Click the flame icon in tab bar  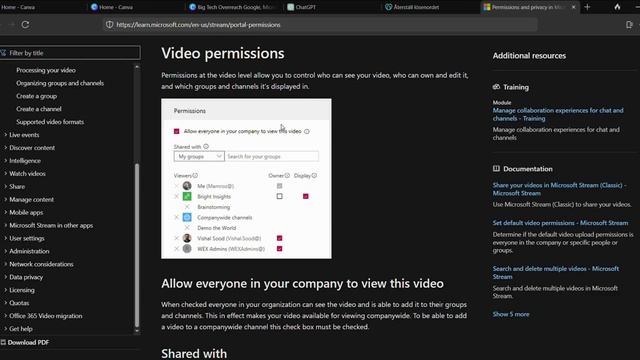[x=617, y=7]
